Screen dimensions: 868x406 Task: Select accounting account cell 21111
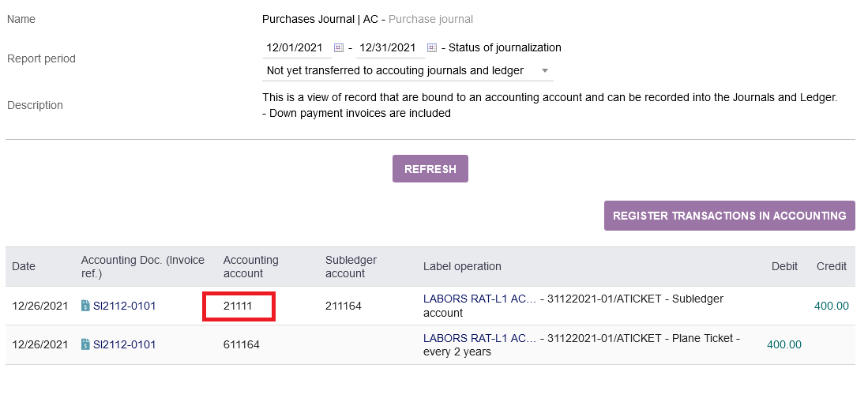pyautogui.click(x=239, y=306)
